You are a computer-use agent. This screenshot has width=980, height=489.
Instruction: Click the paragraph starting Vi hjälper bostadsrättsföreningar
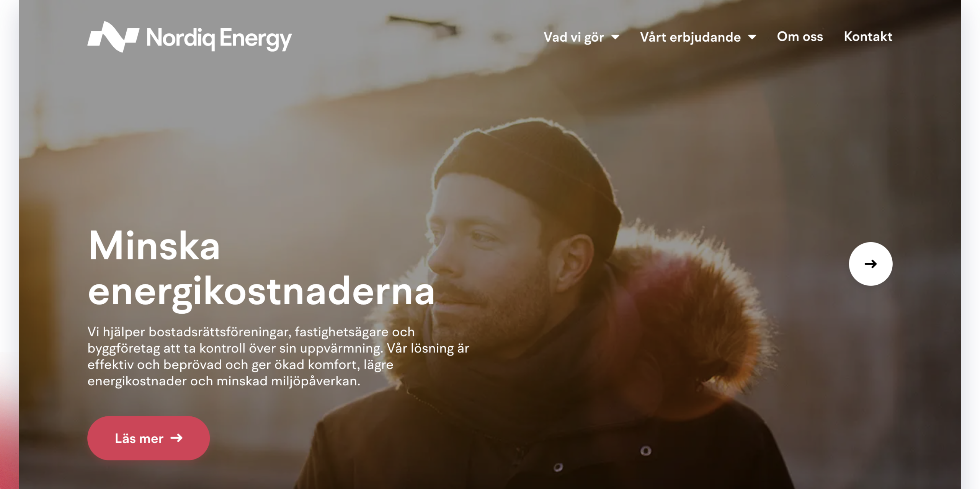[x=278, y=356]
